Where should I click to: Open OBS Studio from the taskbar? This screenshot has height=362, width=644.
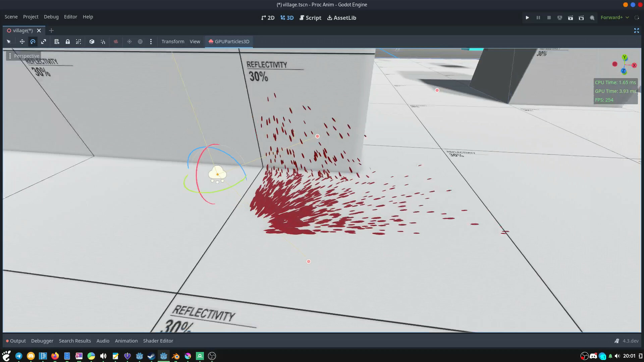coord(212,356)
